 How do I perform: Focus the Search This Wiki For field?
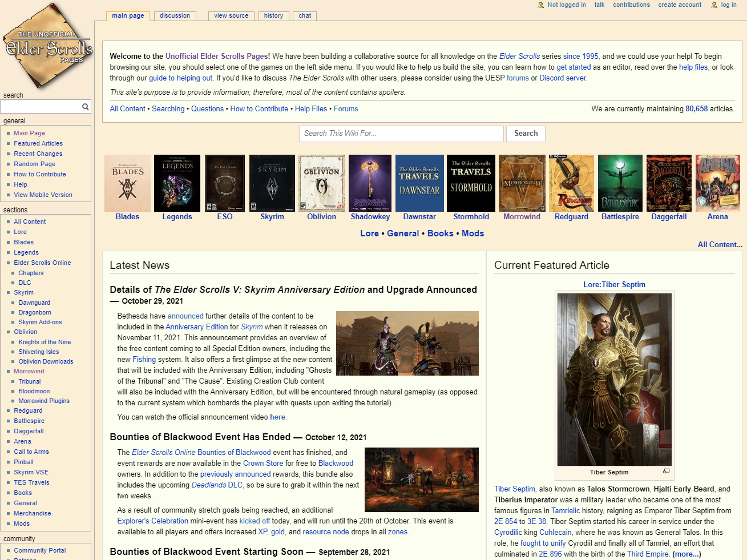[x=401, y=134]
